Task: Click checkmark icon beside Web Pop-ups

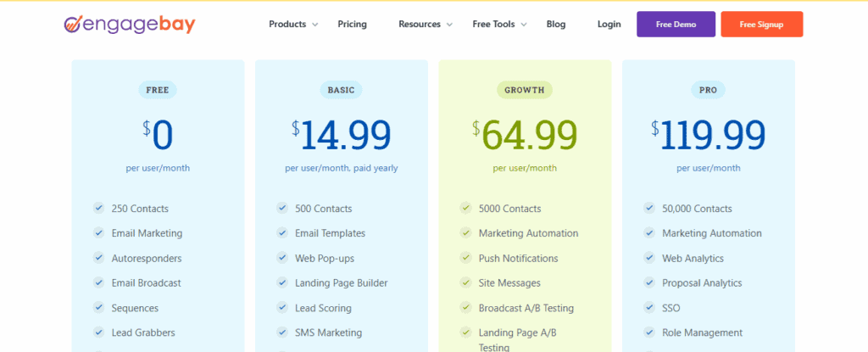Action: click(x=282, y=258)
